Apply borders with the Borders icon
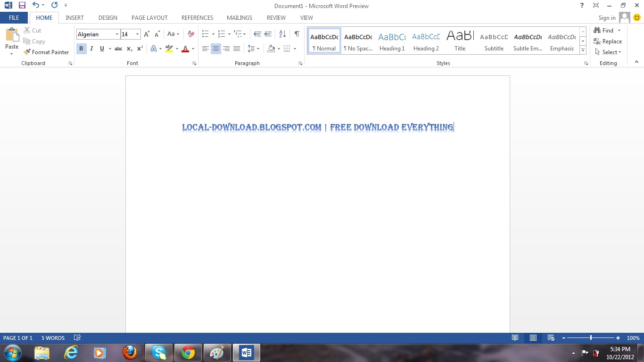Screen dimensions: 644x362 [287, 49]
